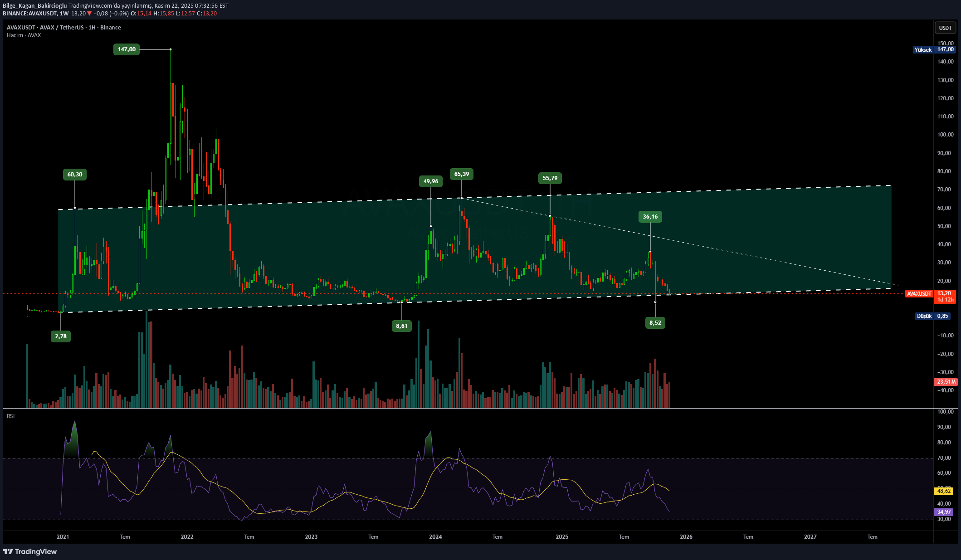Click the purple 34,97 RSI value tag

pos(944,512)
